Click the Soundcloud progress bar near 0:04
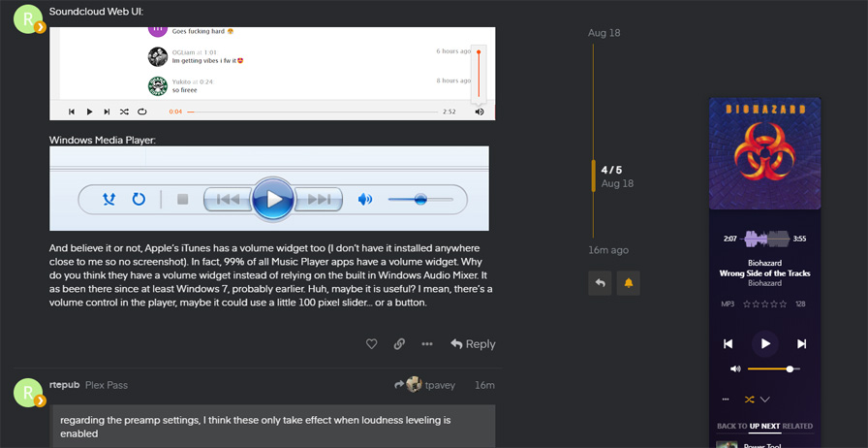 click(191, 112)
